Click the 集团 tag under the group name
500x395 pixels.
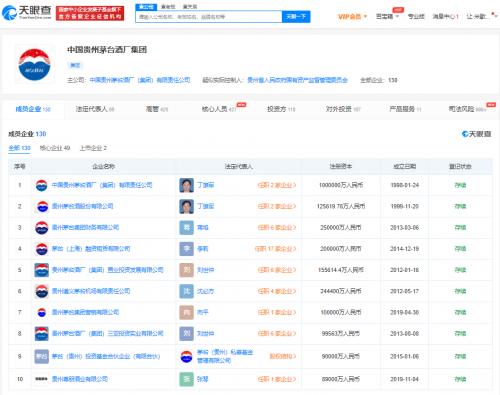pyautogui.click(x=75, y=65)
